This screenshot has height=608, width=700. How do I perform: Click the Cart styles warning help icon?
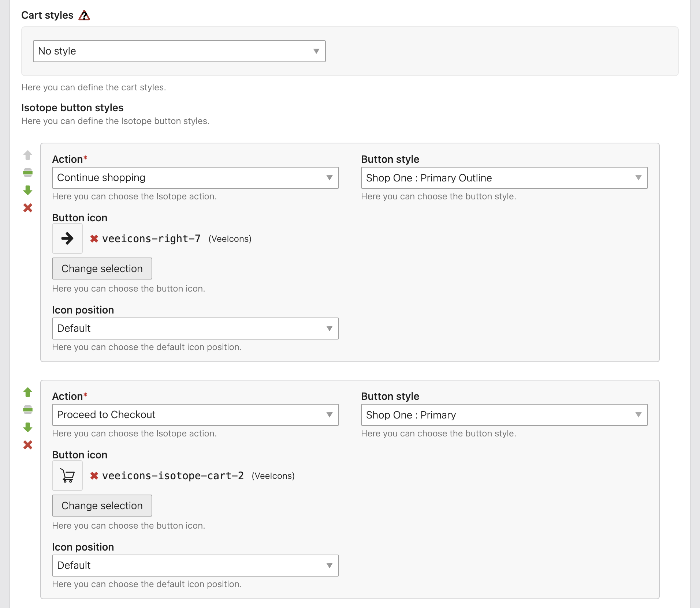point(84,15)
